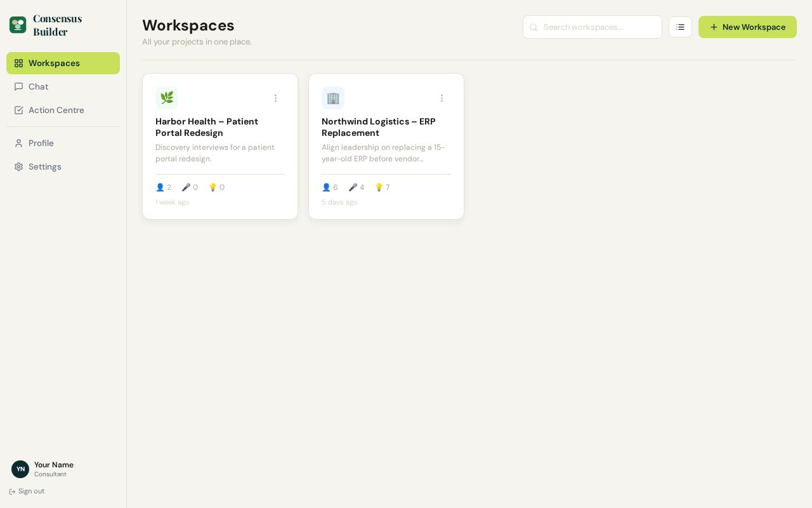
Task: Click the "1 week ago" timestamp
Action: click(x=173, y=202)
